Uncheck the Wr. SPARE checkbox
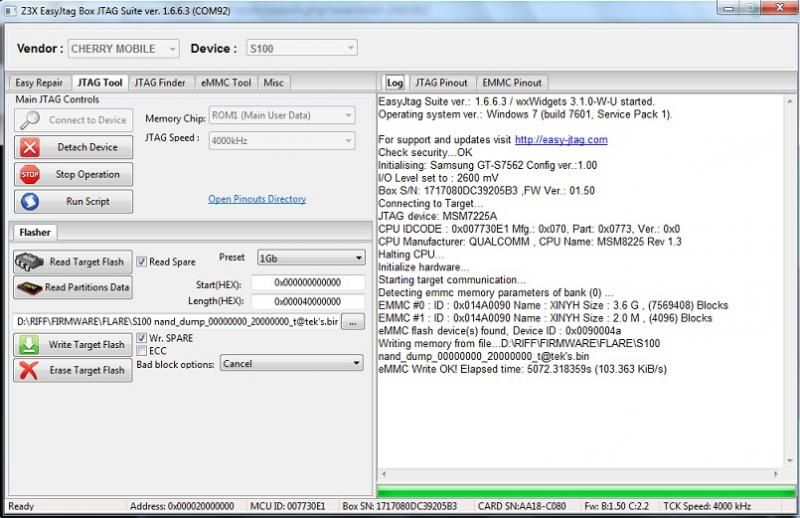 point(142,339)
